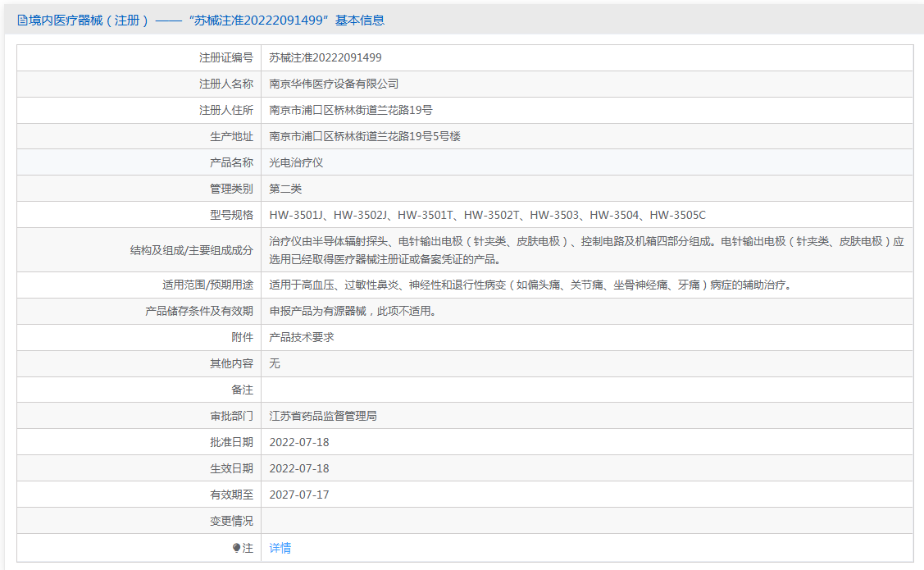Screen dimensions: 924x570
Task: Select management class 第二类
Action: tap(285, 189)
